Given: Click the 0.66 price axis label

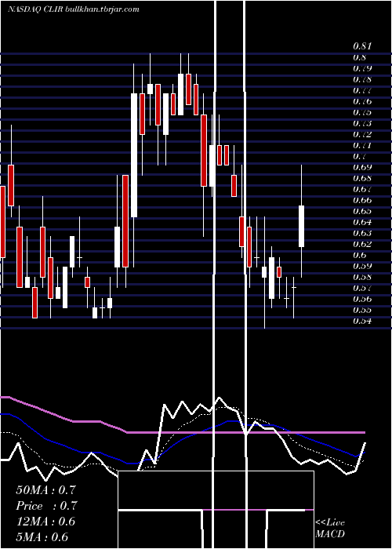Looking at the screenshot, I should (362, 200).
